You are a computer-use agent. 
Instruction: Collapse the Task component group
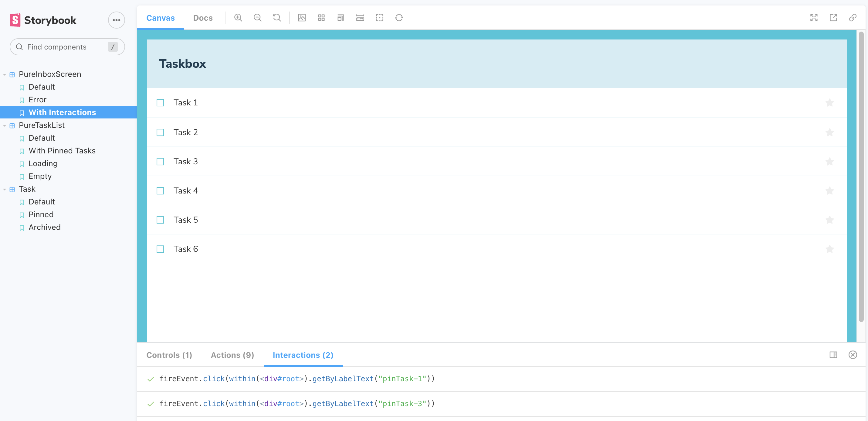5,189
